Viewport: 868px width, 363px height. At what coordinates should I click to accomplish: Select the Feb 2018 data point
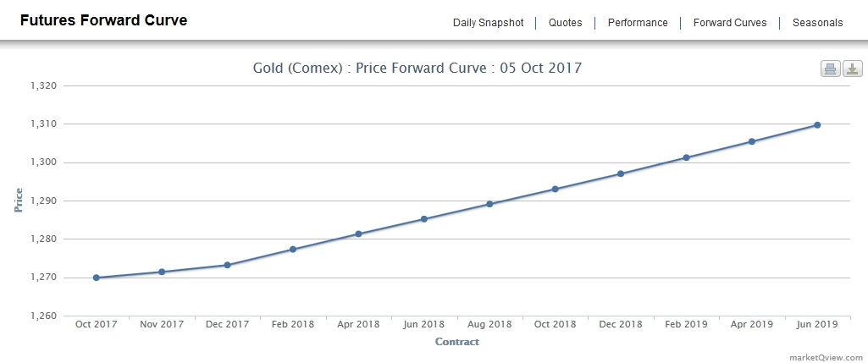coord(293,250)
